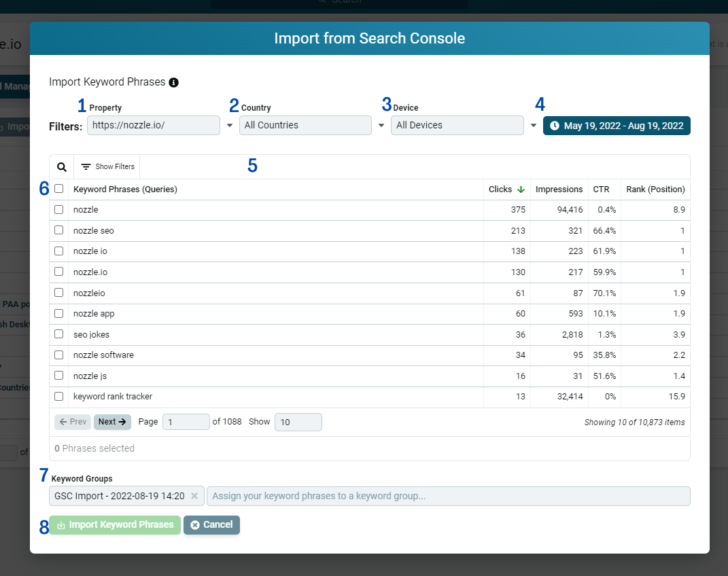The height and width of the screenshot is (576, 728).
Task: Click the green Clicks sort arrow
Action: (521, 190)
